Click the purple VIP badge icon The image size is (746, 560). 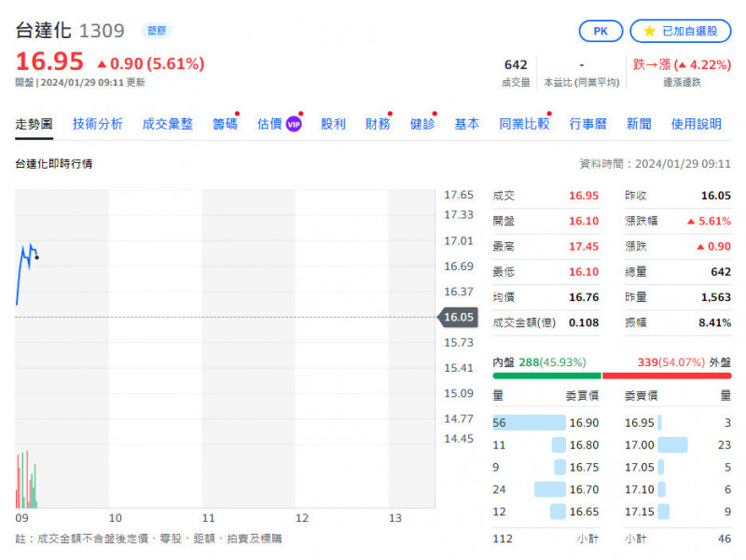tap(294, 125)
